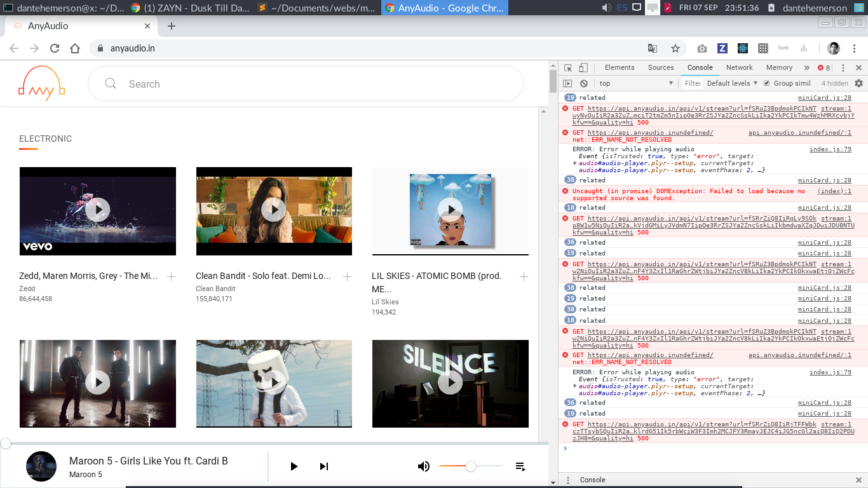Screen dimensions: 868x488
Task: Click the blue Z extension icon
Action: pyautogui.click(x=722, y=48)
